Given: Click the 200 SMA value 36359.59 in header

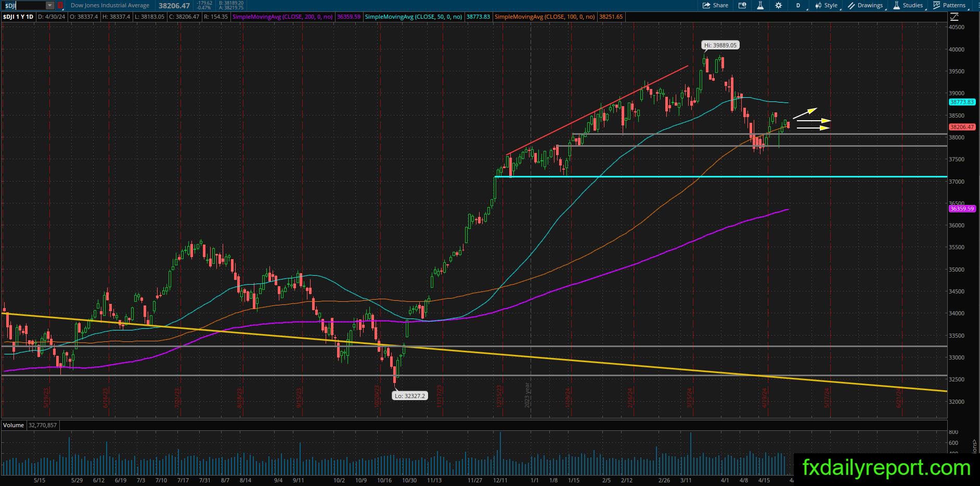Looking at the screenshot, I should (349, 17).
